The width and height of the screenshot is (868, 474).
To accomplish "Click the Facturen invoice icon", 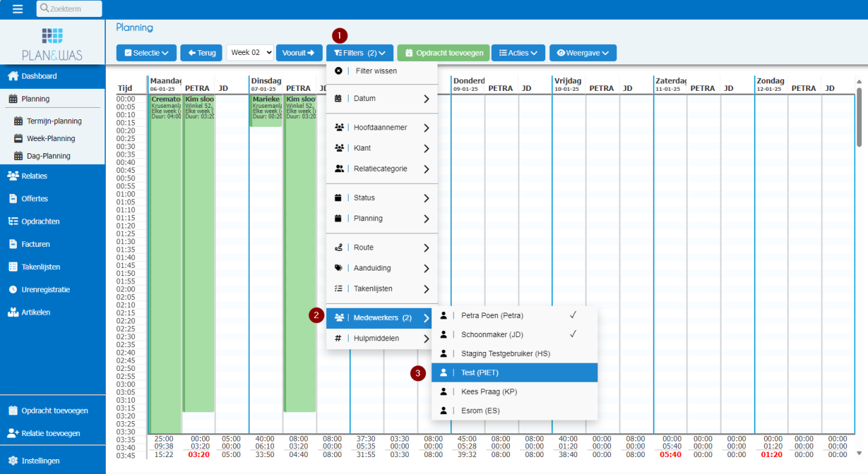I will [x=13, y=244].
